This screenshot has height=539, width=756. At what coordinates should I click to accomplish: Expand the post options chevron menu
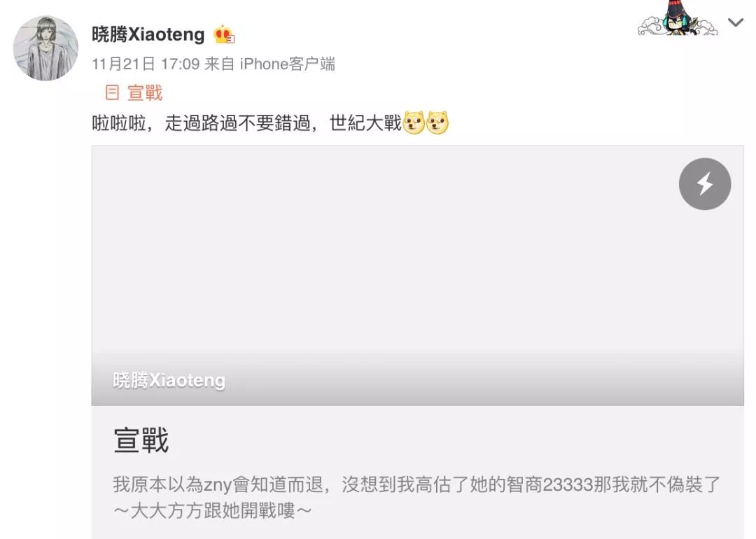coord(735,22)
